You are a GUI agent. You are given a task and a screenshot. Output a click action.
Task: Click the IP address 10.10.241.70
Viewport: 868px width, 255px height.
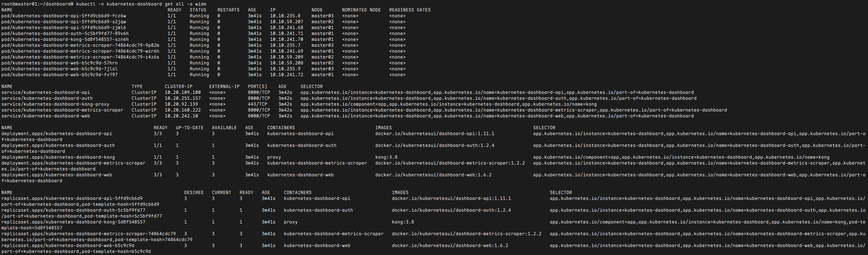(x=287, y=39)
